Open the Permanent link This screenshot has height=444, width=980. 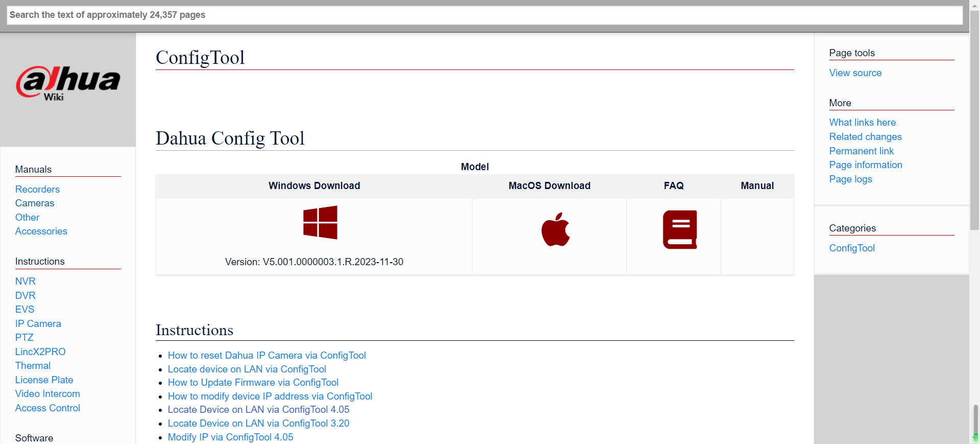coord(862,151)
